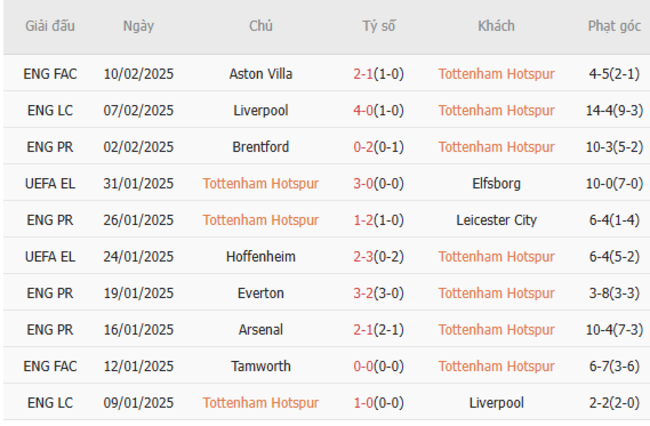Click the "Phạt góc" column header

[614, 26]
